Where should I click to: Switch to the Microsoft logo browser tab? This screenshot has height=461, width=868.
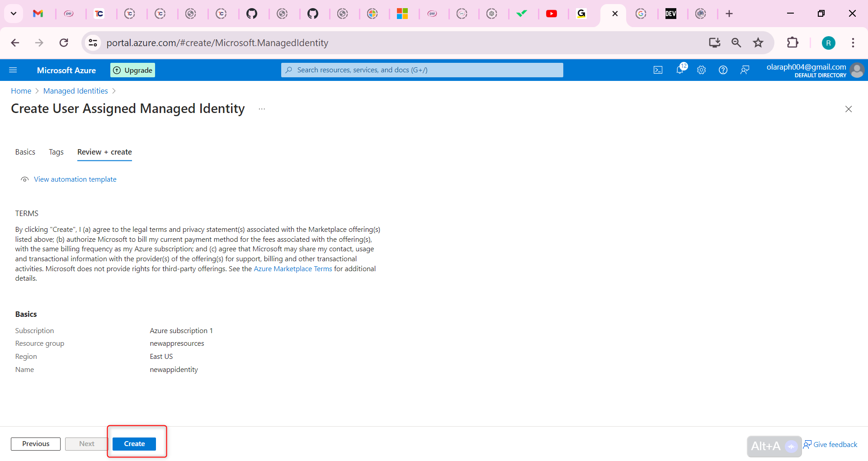tap(402, 14)
